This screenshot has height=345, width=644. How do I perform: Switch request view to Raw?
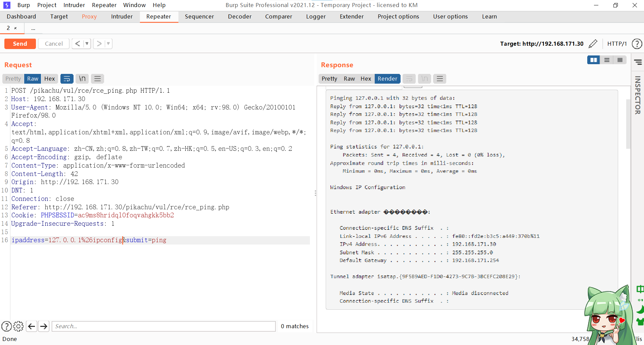coord(33,79)
